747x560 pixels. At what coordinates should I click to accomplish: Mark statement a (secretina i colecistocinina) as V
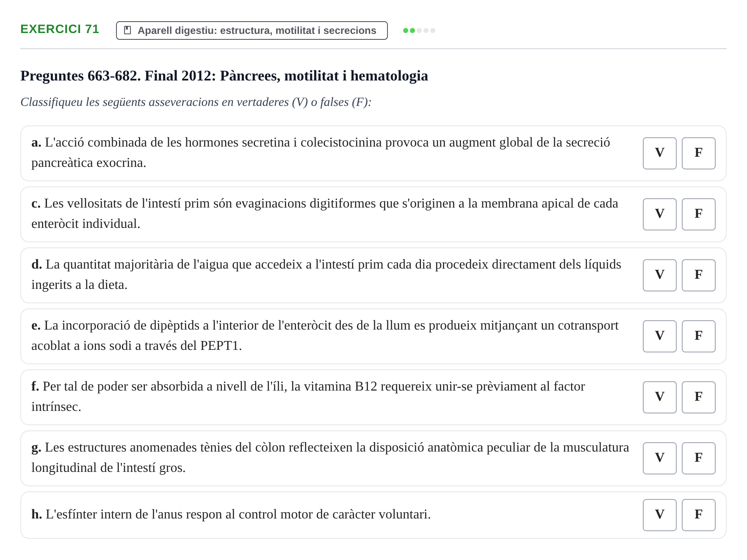tap(659, 153)
